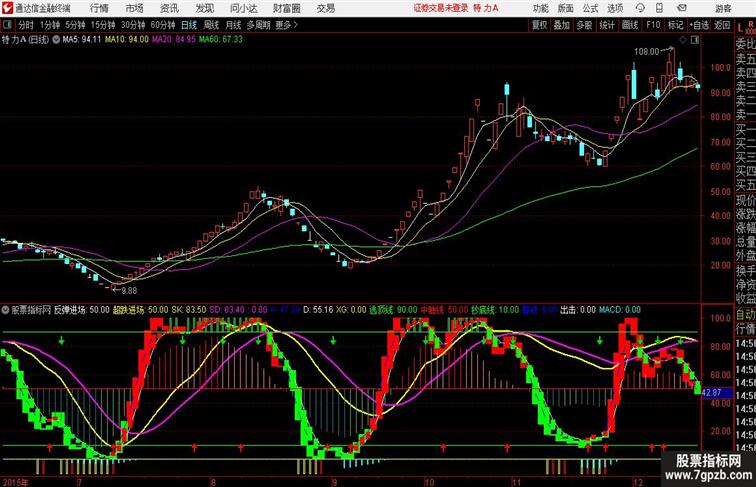Click the 画线 drawing toolbar button
The height and width of the screenshot is (487, 756).
[x=630, y=25]
